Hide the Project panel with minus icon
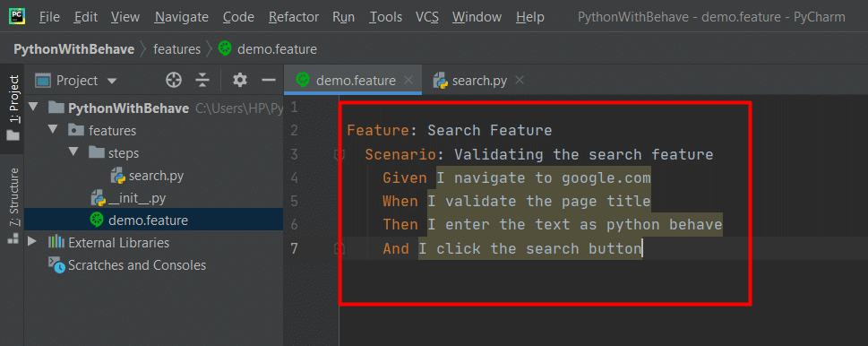Screen dimensions: 868x346 click(x=269, y=81)
